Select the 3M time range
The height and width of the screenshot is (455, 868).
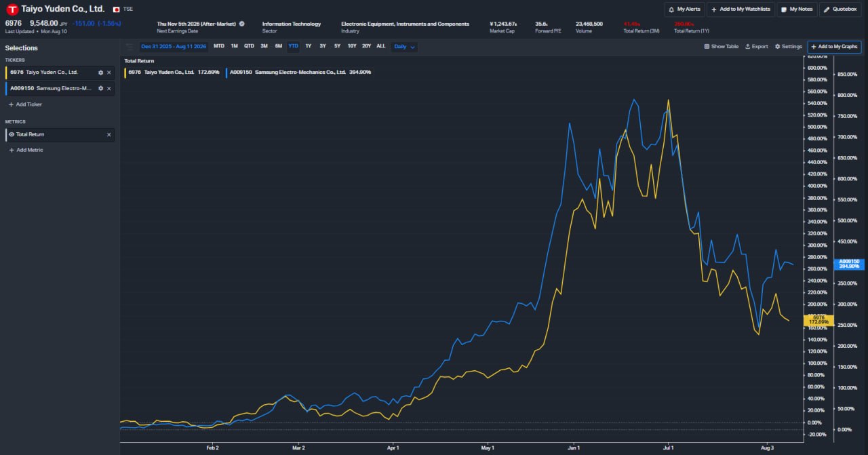[x=264, y=46]
